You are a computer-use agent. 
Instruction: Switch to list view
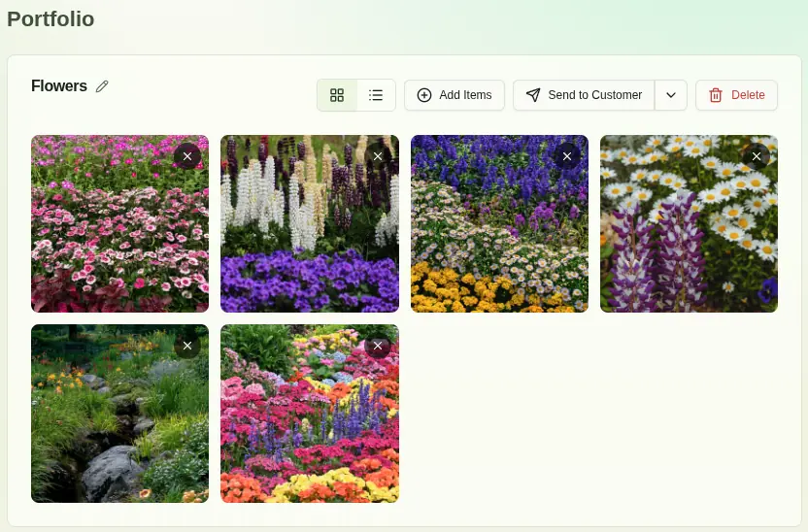coord(376,95)
